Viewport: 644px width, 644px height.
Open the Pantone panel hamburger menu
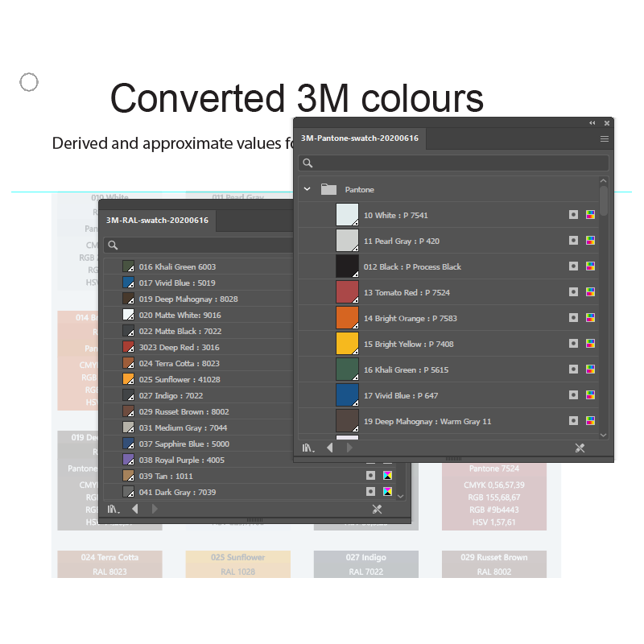[x=605, y=138]
